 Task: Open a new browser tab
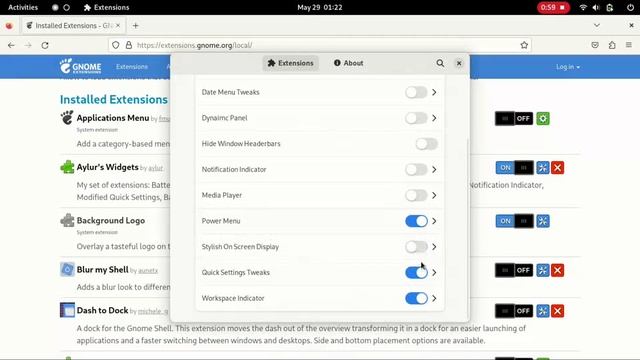(x=136, y=25)
